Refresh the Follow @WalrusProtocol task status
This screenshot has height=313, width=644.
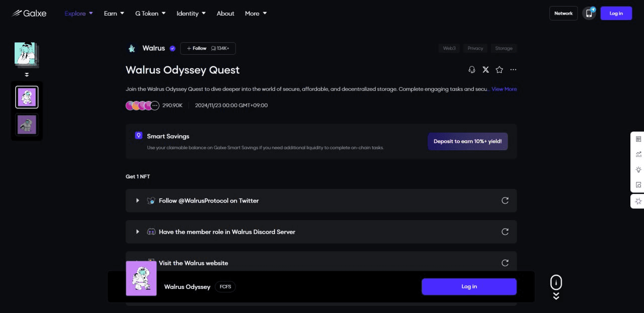[505, 200]
